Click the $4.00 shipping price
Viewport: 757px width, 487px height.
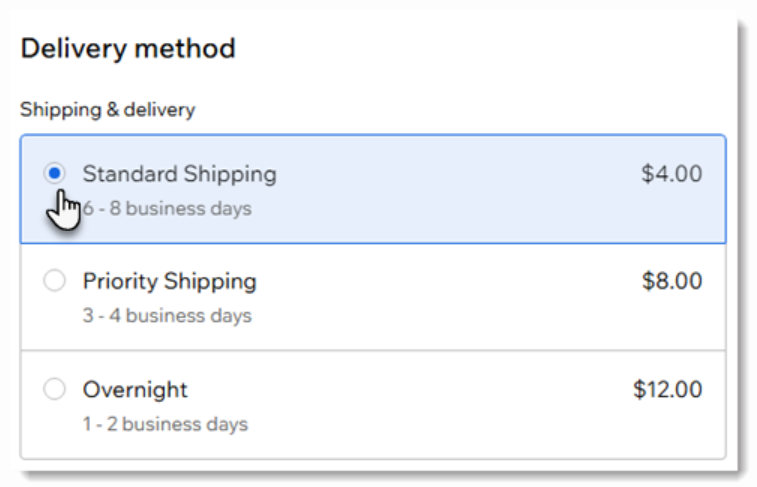(671, 174)
